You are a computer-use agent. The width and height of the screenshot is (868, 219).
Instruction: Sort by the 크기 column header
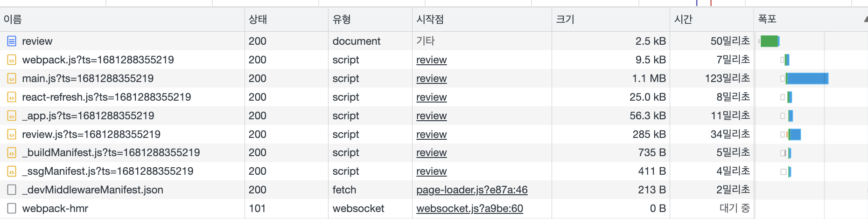pyautogui.click(x=611, y=19)
